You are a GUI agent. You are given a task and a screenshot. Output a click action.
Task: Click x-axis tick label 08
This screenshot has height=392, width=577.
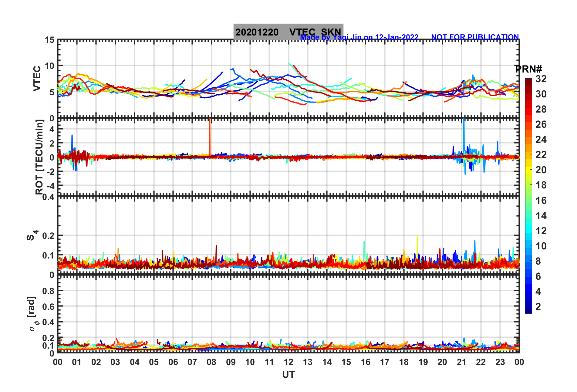211,362
